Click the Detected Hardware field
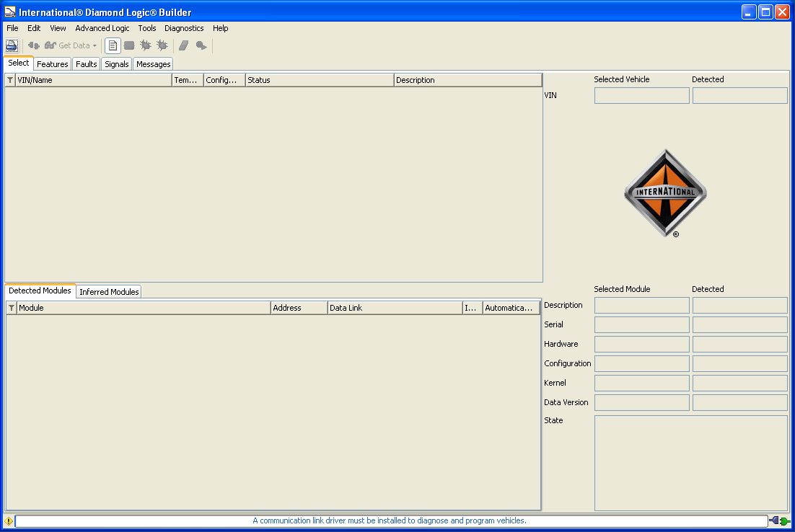The height and width of the screenshot is (532, 795). [x=740, y=345]
